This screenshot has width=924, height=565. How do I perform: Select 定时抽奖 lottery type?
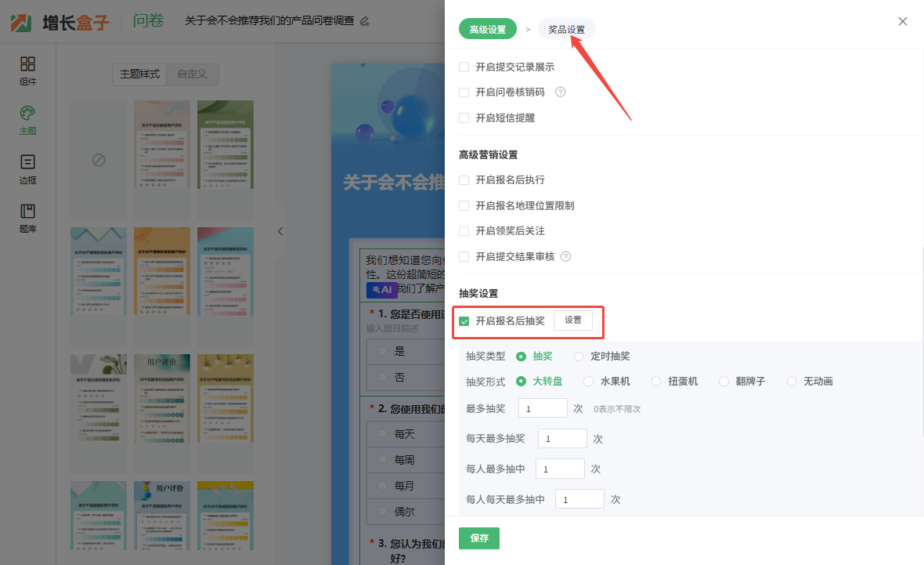pos(579,357)
